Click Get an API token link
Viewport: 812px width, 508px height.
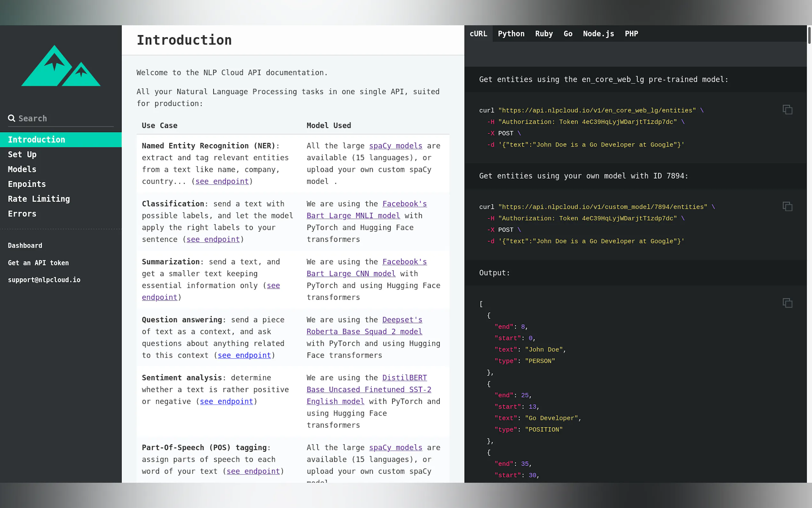pyautogui.click(x=38, y=263)
